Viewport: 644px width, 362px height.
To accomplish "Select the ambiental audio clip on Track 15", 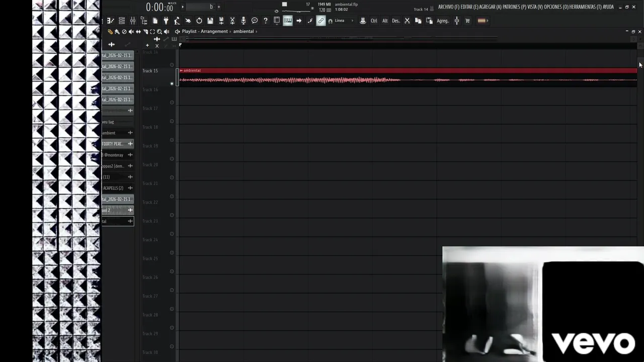I will coord(408,77).
